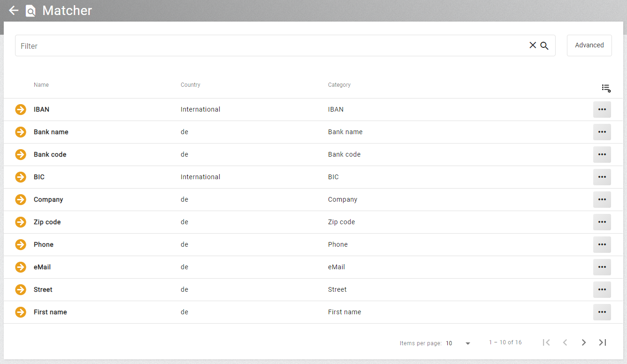Open the eMail row's three-dot menu
Viewport: 627px width, 364px height.
(x=602, y=267)
